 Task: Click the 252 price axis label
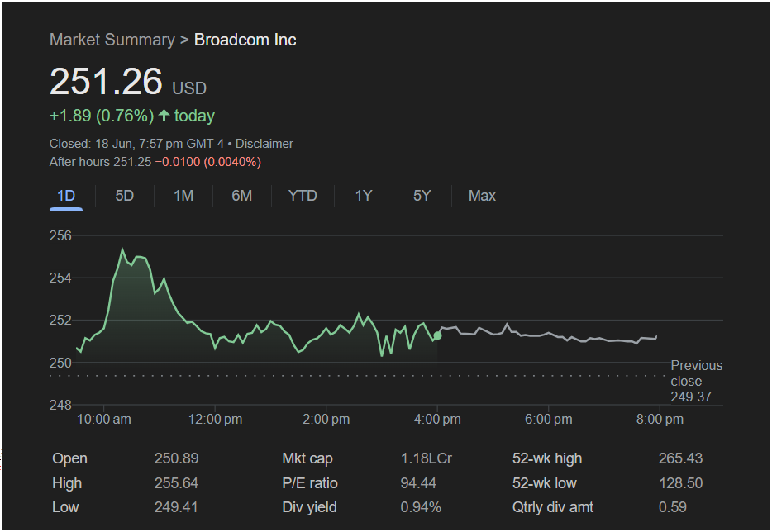click(60, 321)
